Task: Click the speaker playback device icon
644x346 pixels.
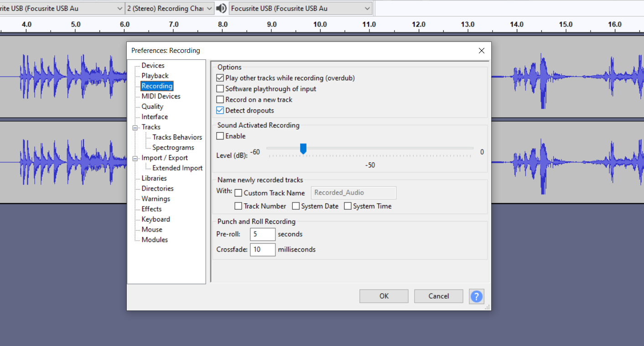Action: point(221,8)
